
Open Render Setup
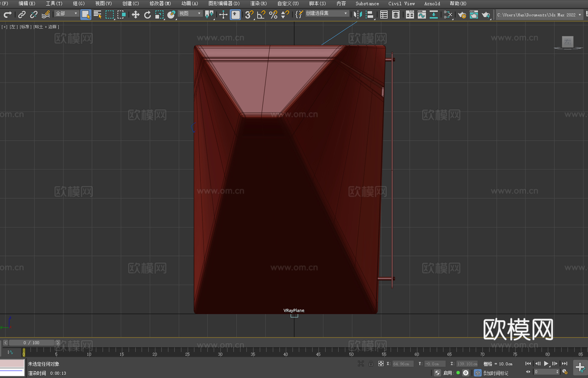[462, 14]
